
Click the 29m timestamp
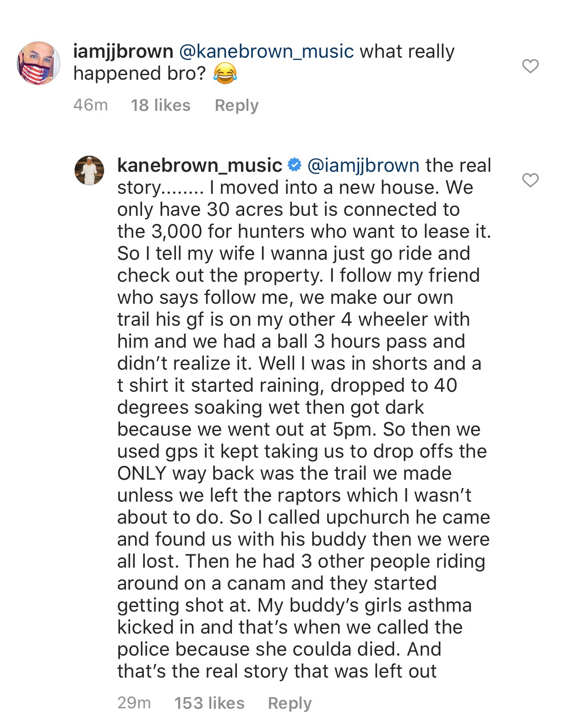pyautogui.click(x=134, y=703)
